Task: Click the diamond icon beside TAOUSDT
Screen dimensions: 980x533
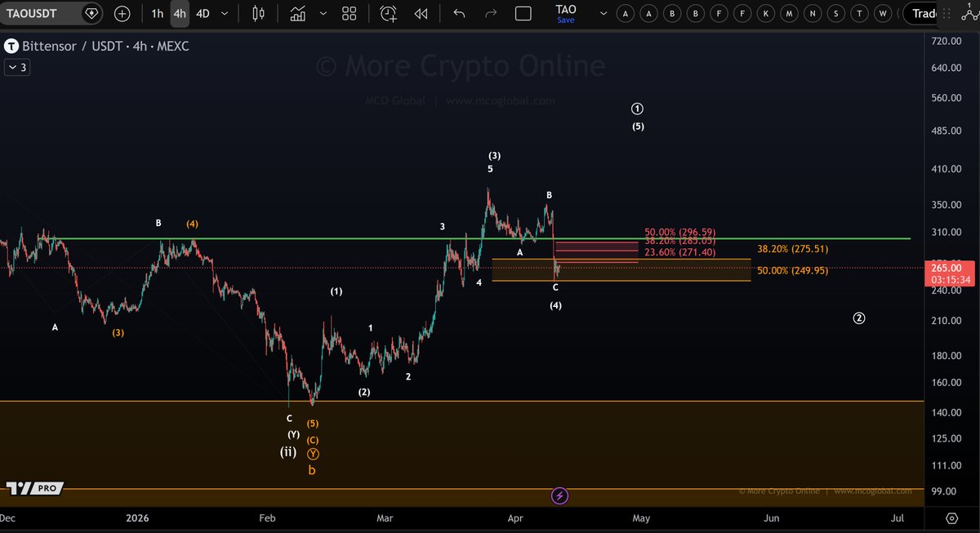Action: tap(91, 14)
